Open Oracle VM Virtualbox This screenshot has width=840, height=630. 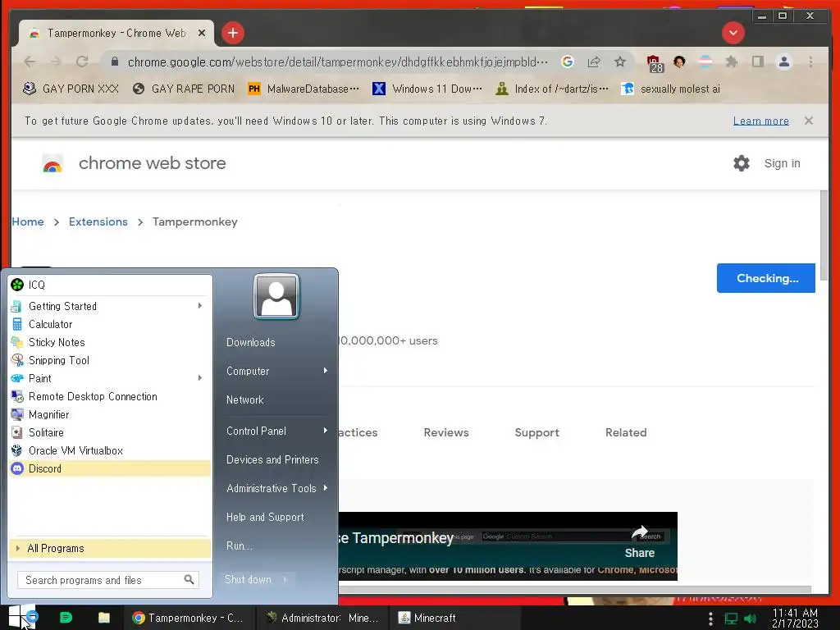click(110, 450)
